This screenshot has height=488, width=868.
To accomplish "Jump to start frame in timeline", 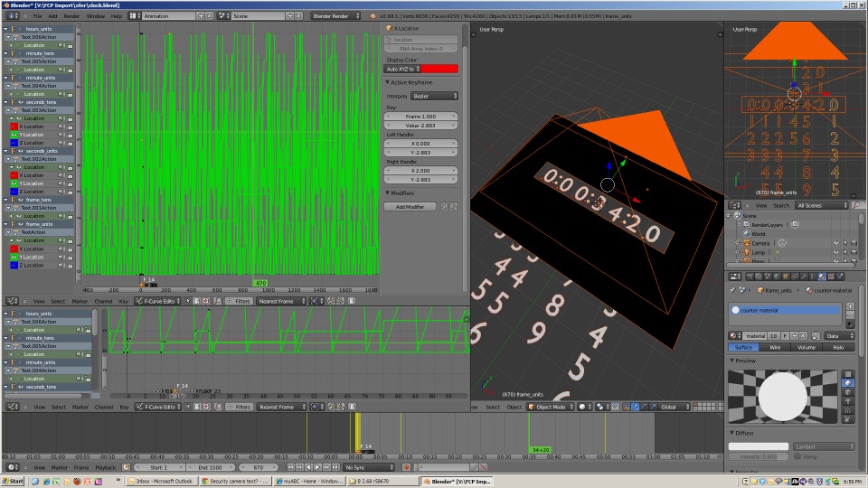I will (290, 467).
